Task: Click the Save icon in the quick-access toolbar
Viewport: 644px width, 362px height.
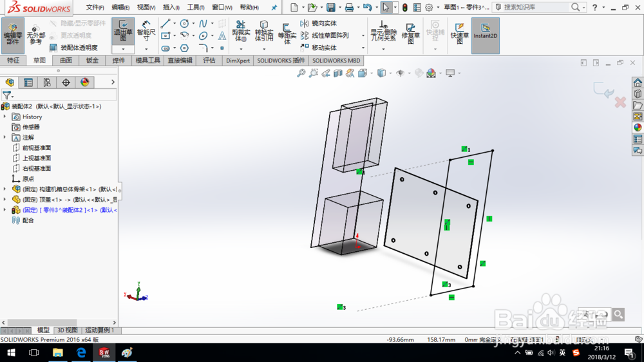Action: pos(330,7)
